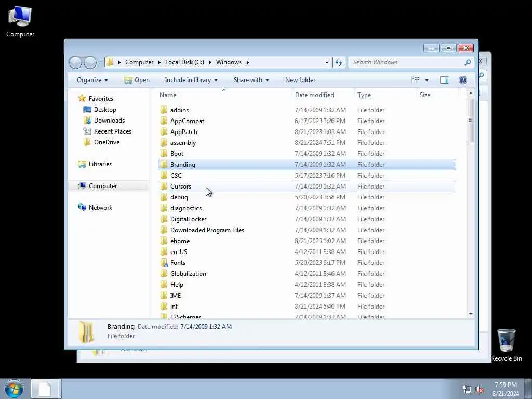Click the Computer icon in navigation pane
Viewport: 532px width, 399px height.
(x=82, y=185)
